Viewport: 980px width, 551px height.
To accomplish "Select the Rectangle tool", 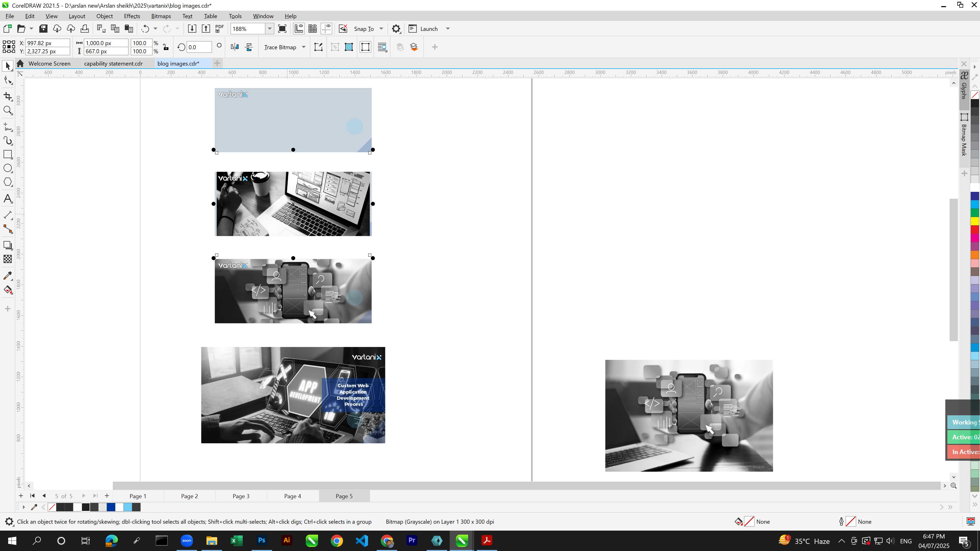I will (8, 154).
